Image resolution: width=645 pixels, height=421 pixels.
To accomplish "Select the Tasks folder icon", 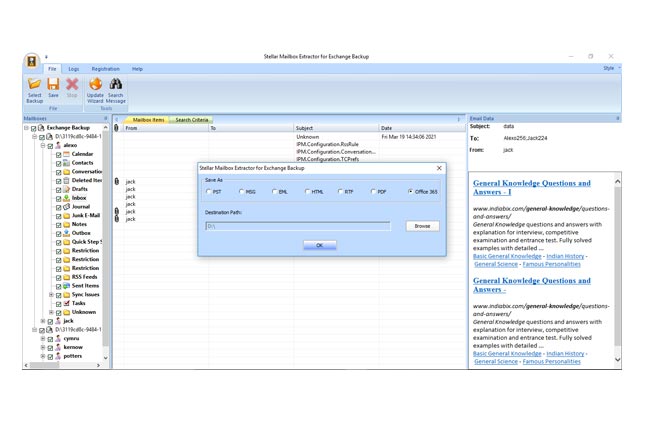I will [x=66, y=303].
